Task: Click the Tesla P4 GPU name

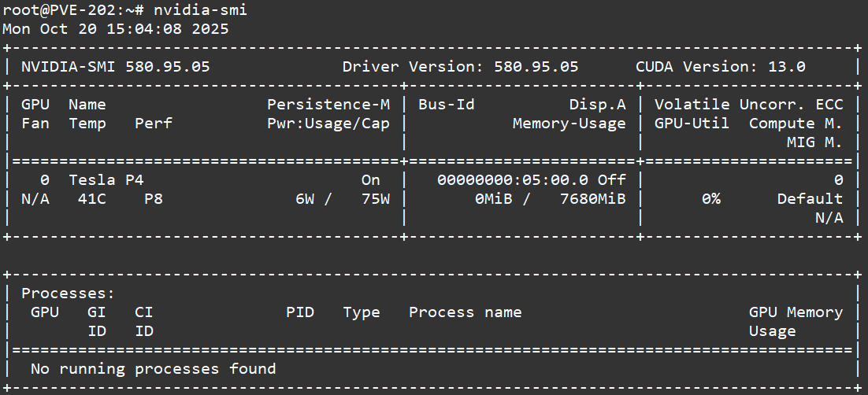Action: click(x=106, y=180)
